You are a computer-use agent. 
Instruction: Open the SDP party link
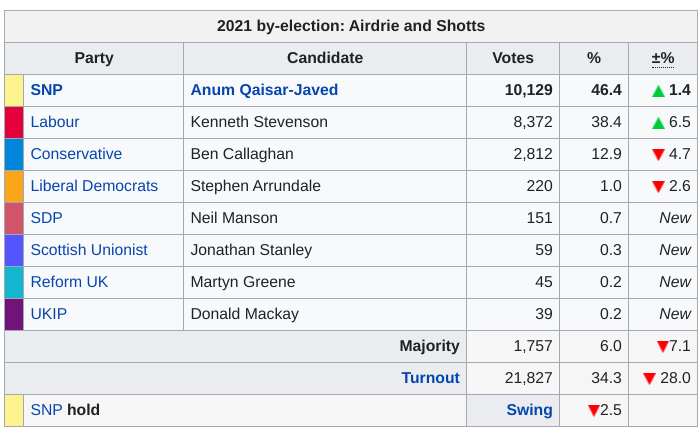click(47, 218)
